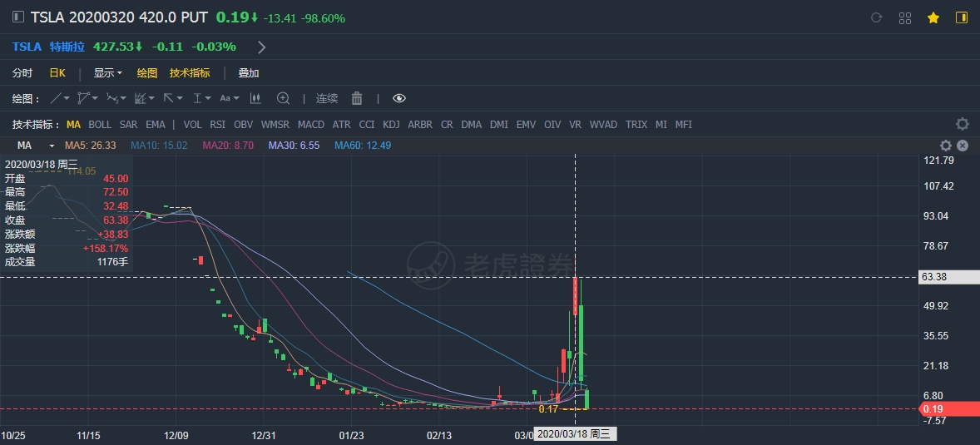Viewport: 980px width, 445px height.
Task: Select the straight line drawing tool
Action: coord(56,98)
